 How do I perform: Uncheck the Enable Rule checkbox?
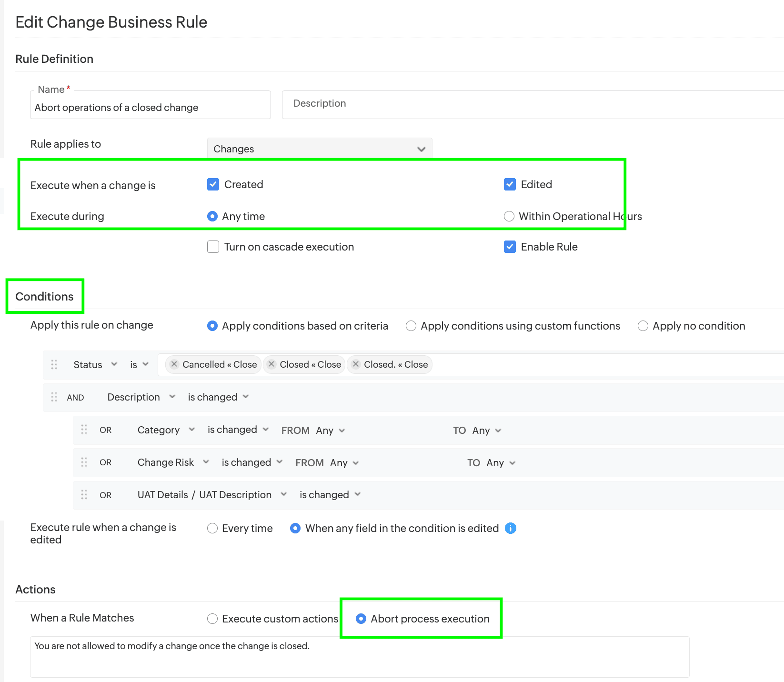[510, 247]
